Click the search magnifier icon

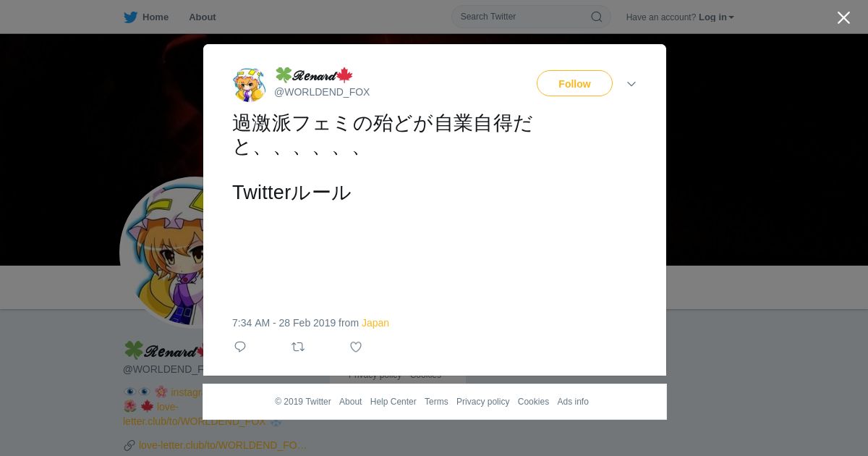pos(597,17)
